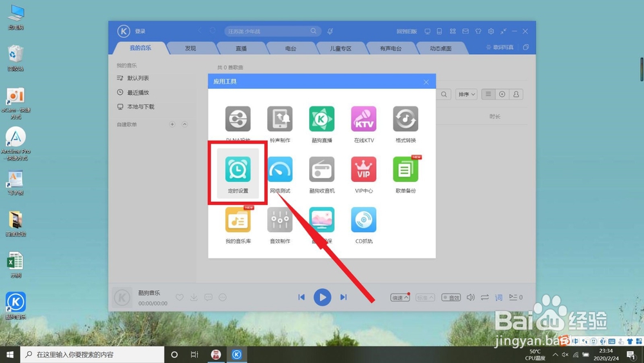Click the mobile phone icon in title bar
This screenshot has width=644, height=363.
pos(439,31)
